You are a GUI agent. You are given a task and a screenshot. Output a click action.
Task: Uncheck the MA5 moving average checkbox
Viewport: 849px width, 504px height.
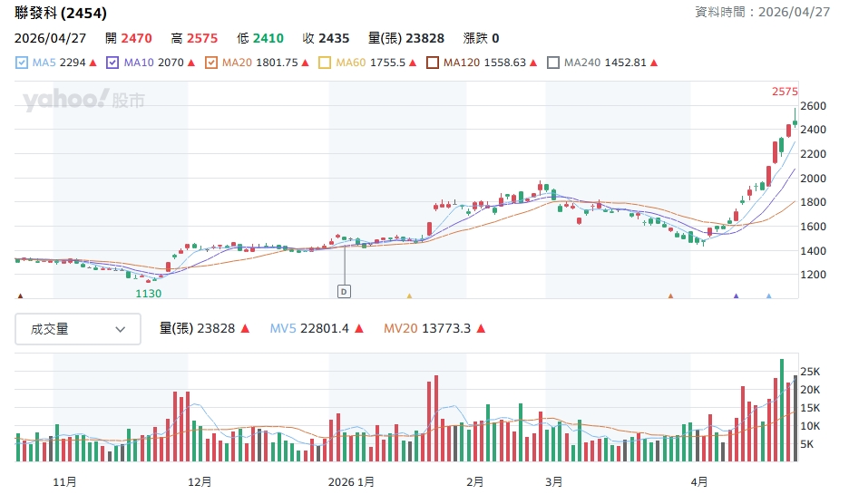23,63
